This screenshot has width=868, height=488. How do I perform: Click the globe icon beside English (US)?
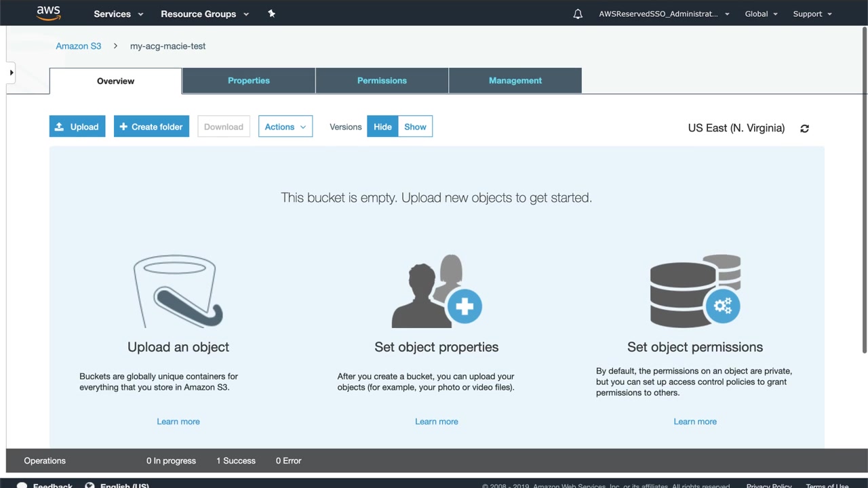90,485
